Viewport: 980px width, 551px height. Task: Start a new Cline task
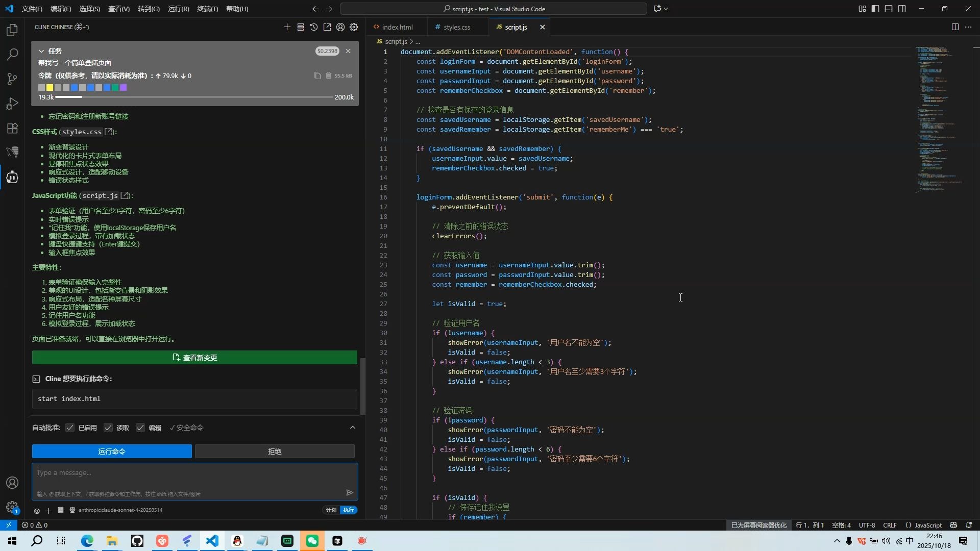pyautogui.click(x=287, y=27)
